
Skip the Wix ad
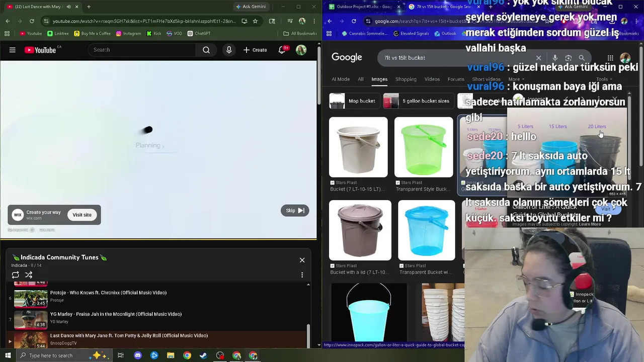[x=295, y=211]
